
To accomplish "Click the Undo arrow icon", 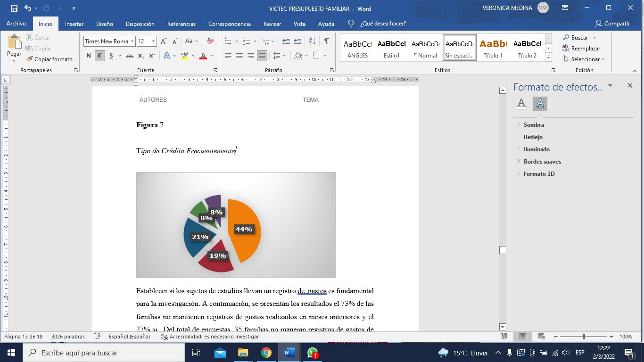I will pyautogui.click(x=28, y=8).
